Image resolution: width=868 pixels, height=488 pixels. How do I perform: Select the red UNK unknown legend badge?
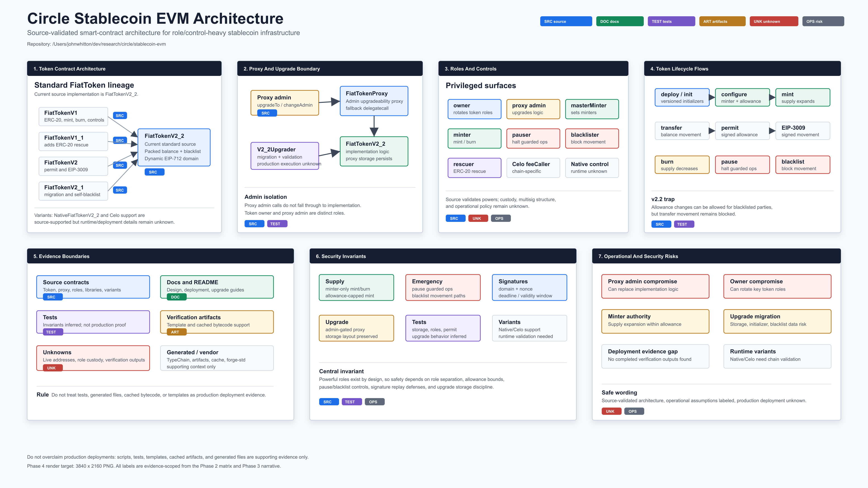point(774,21)
